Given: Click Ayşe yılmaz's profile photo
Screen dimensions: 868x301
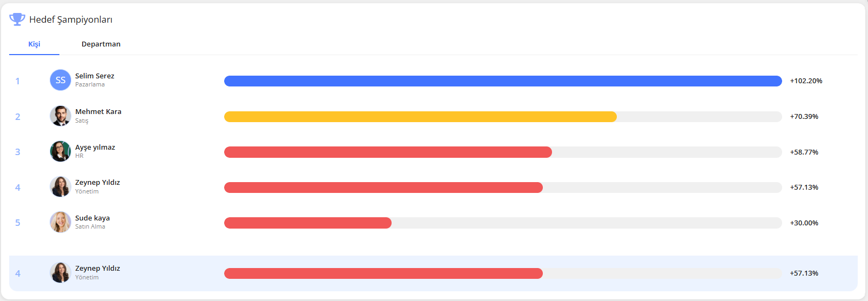Looking at the screenshot, I should pos(60,151).
